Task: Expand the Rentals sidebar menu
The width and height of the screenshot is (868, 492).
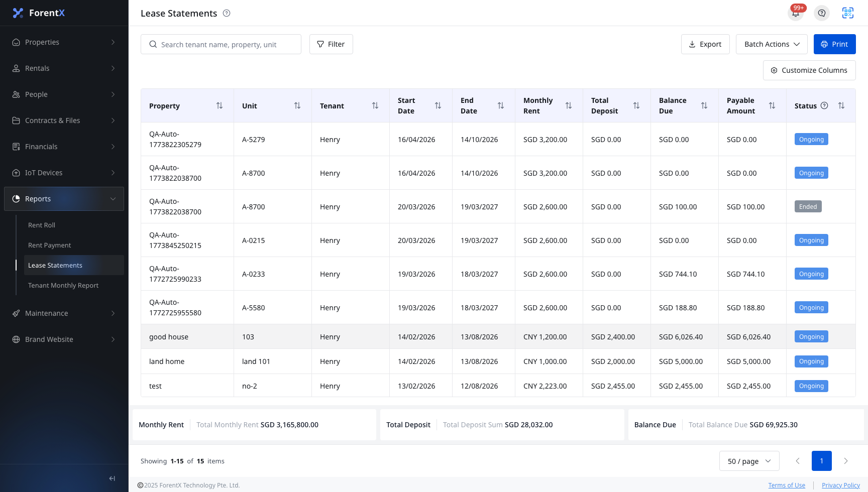Action: [x=64, y=68]
